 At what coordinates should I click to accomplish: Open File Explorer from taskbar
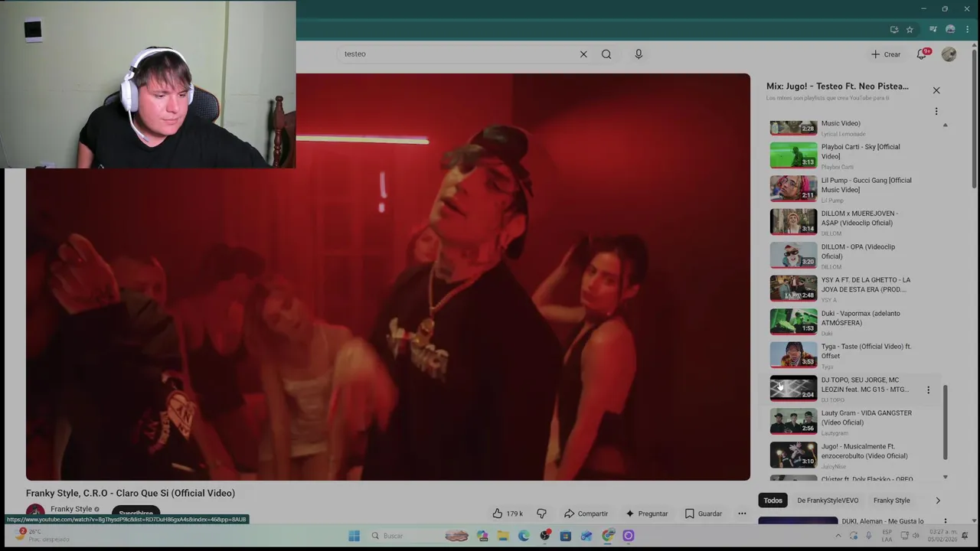click(x=503, y=536)
